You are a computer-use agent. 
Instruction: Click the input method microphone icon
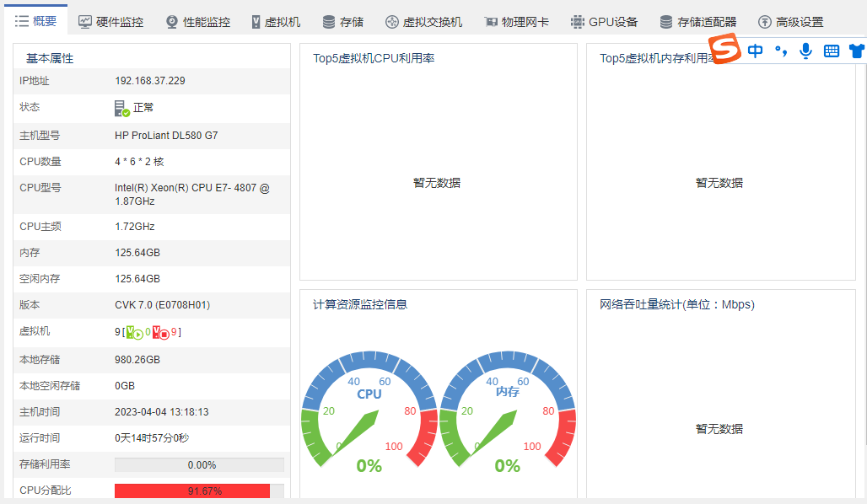point(805,51)
